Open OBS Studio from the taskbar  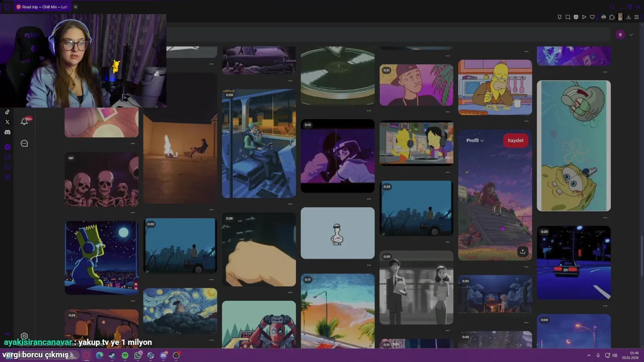pyautogui.click(x=176, y=355)
